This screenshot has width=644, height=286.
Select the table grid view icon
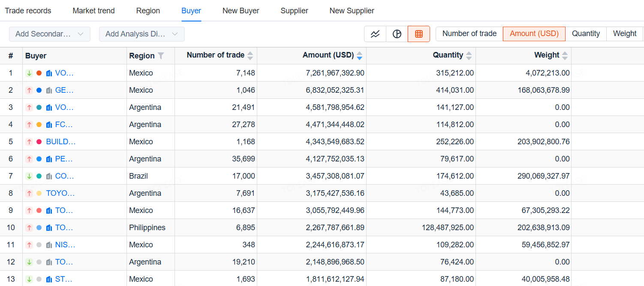[x=419, y=34]
